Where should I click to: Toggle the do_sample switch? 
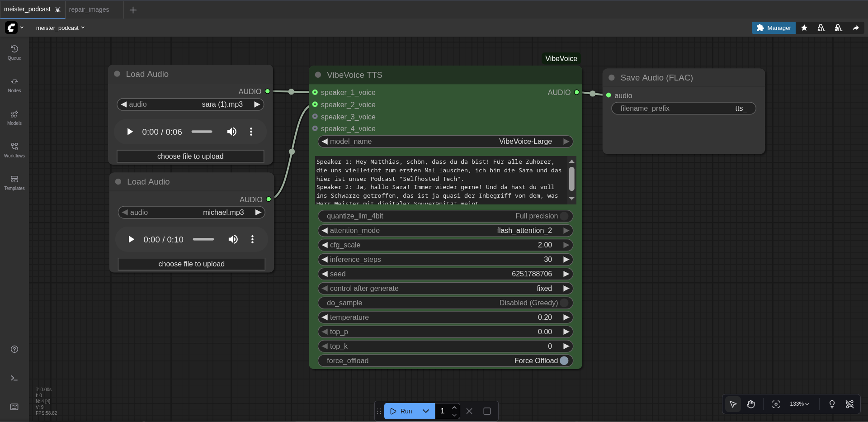(564, 303)
